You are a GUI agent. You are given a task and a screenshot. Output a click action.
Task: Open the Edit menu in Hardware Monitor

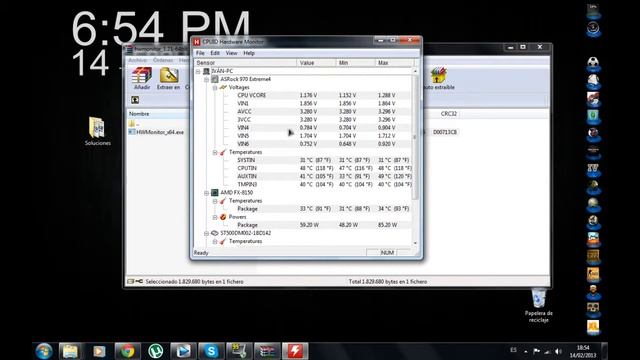click(215, 53)
